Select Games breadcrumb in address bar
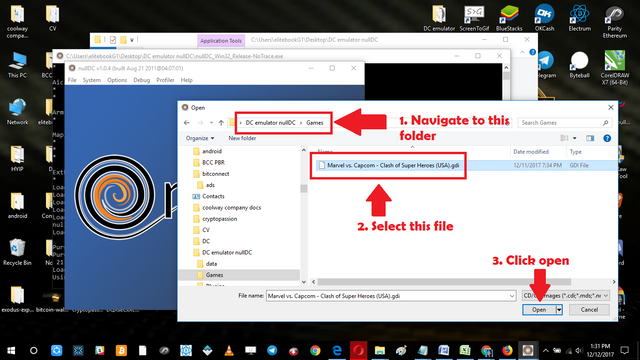640x360 pixels. click(x=315, y=122)
